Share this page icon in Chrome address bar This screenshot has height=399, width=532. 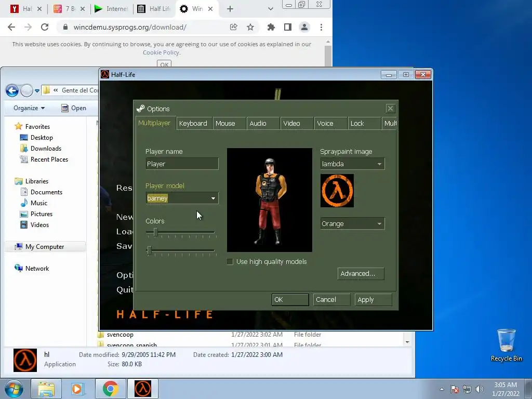point(233,27)
